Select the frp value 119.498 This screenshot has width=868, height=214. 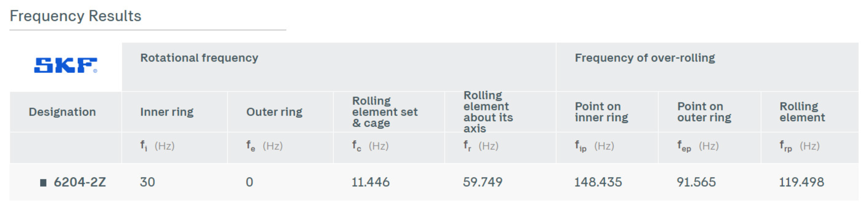point(801,182)
